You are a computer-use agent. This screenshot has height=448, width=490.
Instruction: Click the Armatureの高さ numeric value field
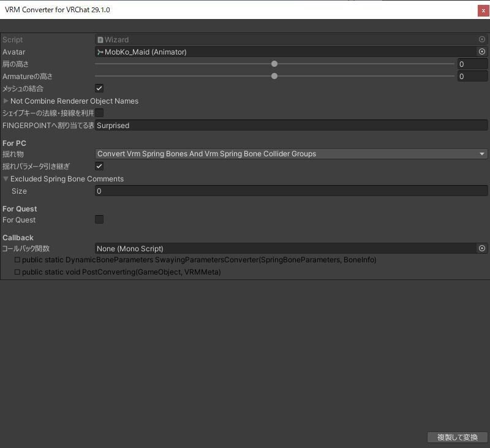[472, 76]
